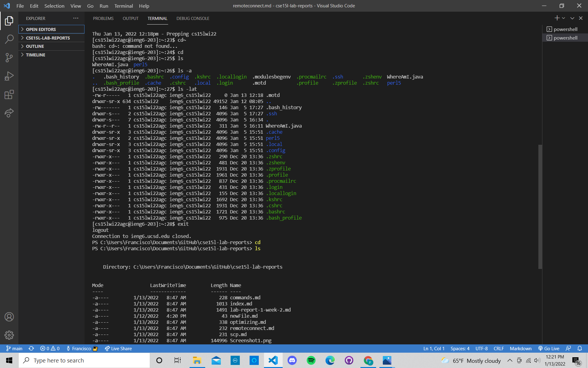588x368 pixels.
Task: Create a new terminal with plus icon
Action: [x=557, y=18]
